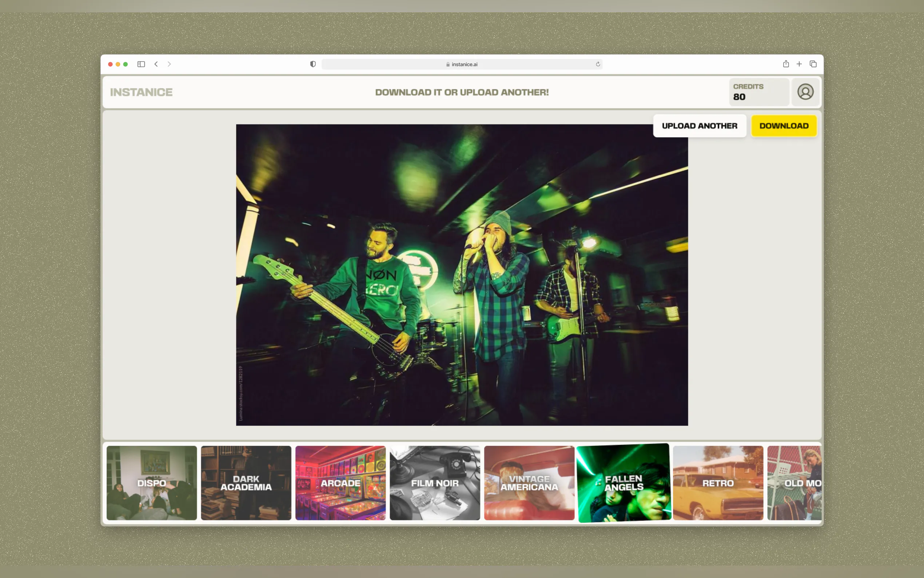Open a new tab with the plus icon

[799, 64]
